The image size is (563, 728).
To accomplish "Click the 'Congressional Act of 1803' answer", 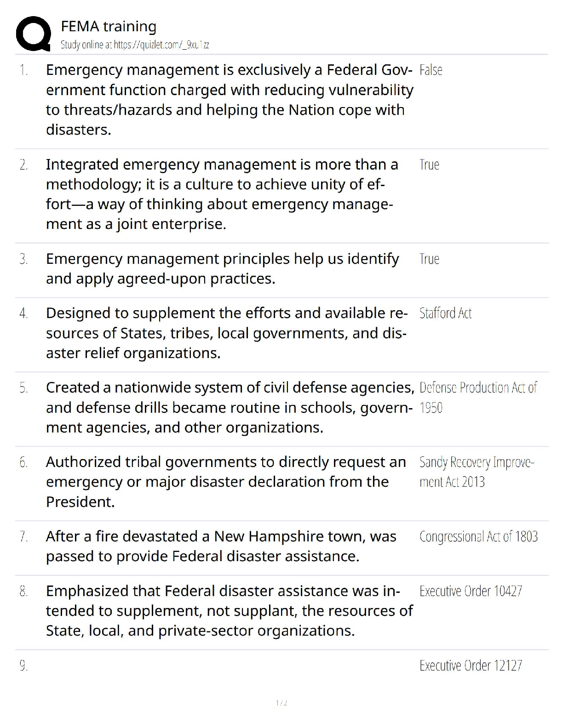I will 478,537.
